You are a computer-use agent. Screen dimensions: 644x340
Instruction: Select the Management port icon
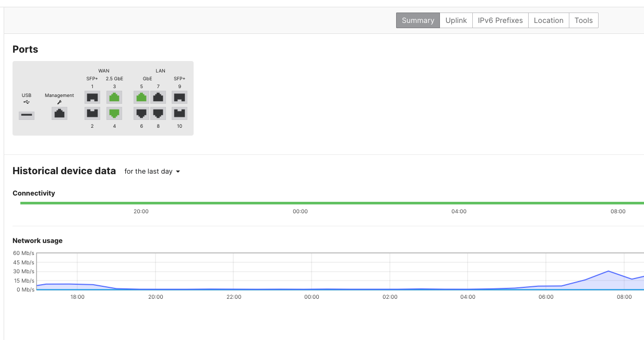coord(59,113)
